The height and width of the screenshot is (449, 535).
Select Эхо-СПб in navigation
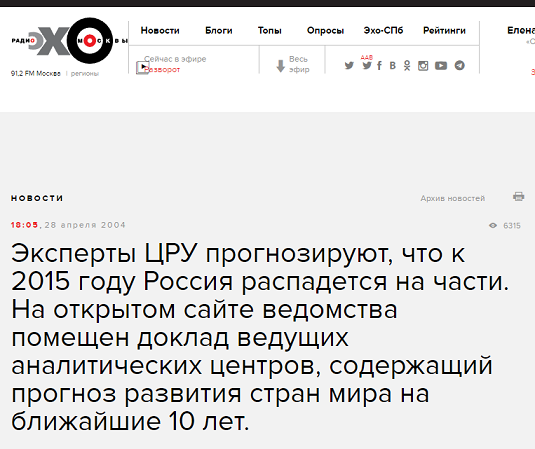tap(383, 31)
